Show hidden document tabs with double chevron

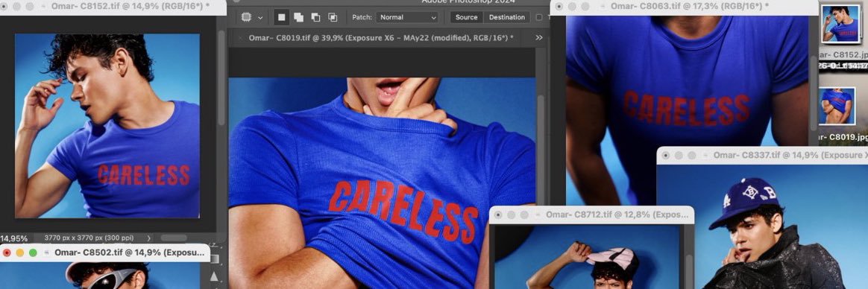point(539,37)
